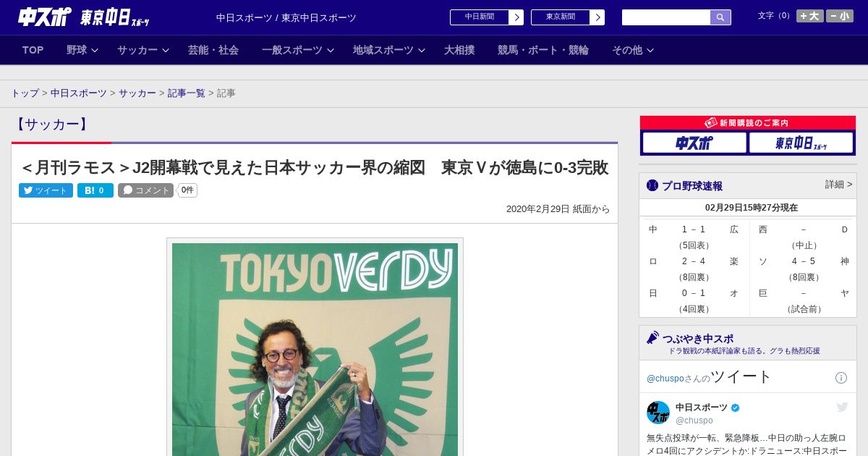Open 東京中日スポーツ subscription banner button
The image size is (868, 456).
pyautogui.click(x=801, y=143)
